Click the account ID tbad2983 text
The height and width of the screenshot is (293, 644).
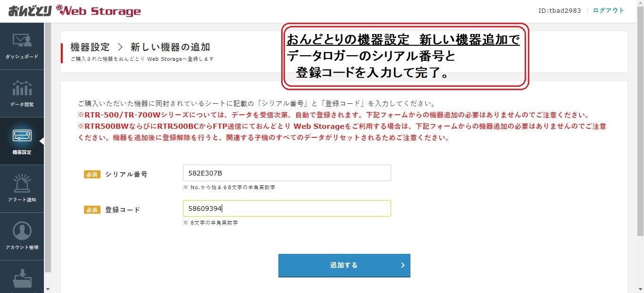[560, 11]
